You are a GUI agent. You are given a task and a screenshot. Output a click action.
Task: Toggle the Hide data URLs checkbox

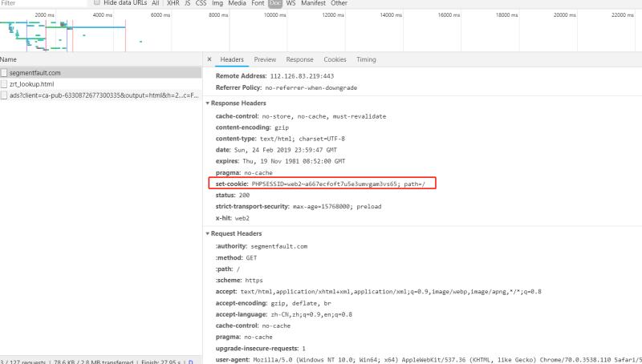tap(97, 2)
